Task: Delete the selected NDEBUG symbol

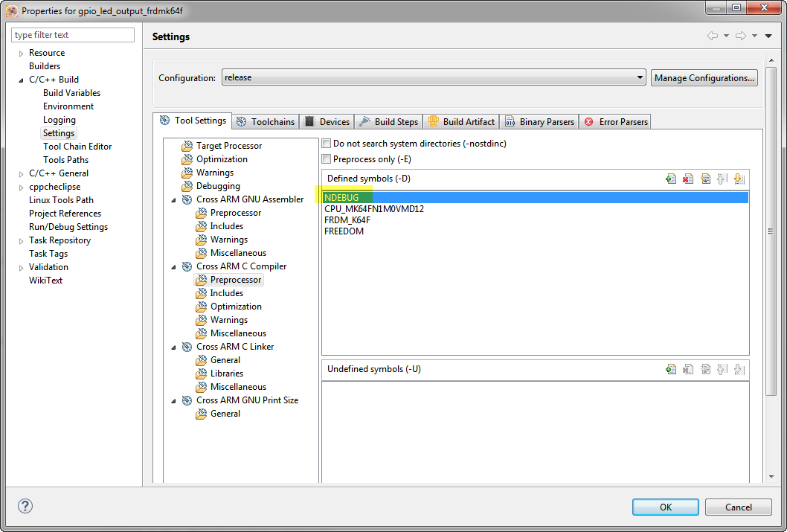Action: [688, 179]
